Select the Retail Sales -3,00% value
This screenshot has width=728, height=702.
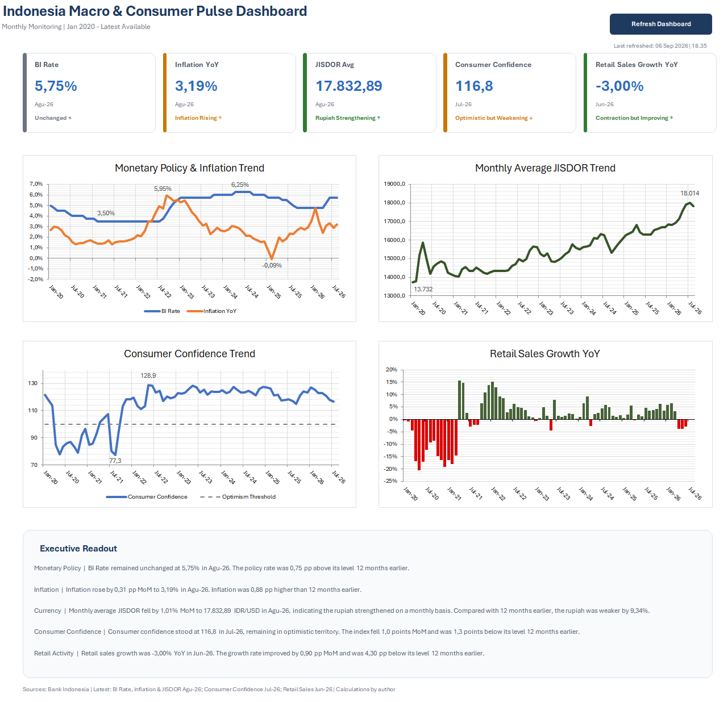click(x=619, y=86)
